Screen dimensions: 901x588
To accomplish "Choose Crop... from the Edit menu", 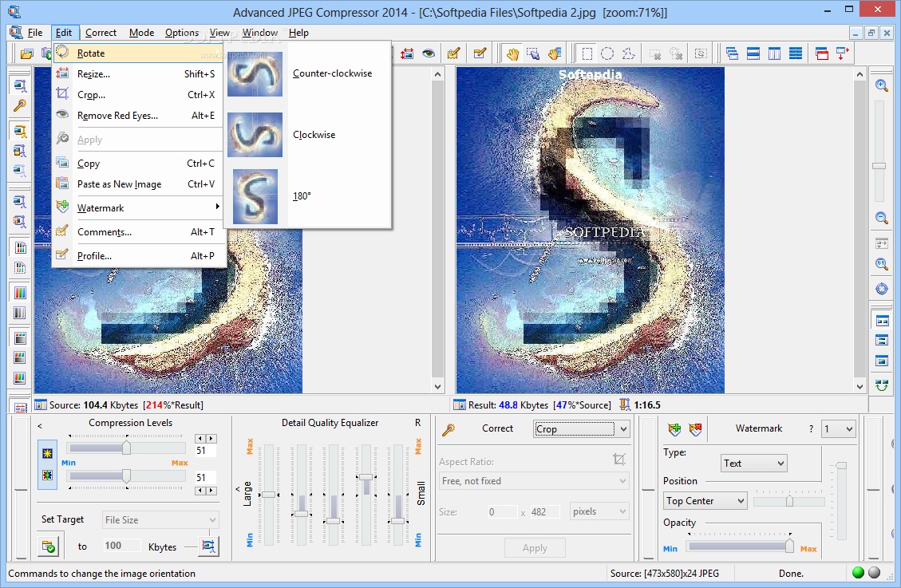I will click(x=138, y=95).
